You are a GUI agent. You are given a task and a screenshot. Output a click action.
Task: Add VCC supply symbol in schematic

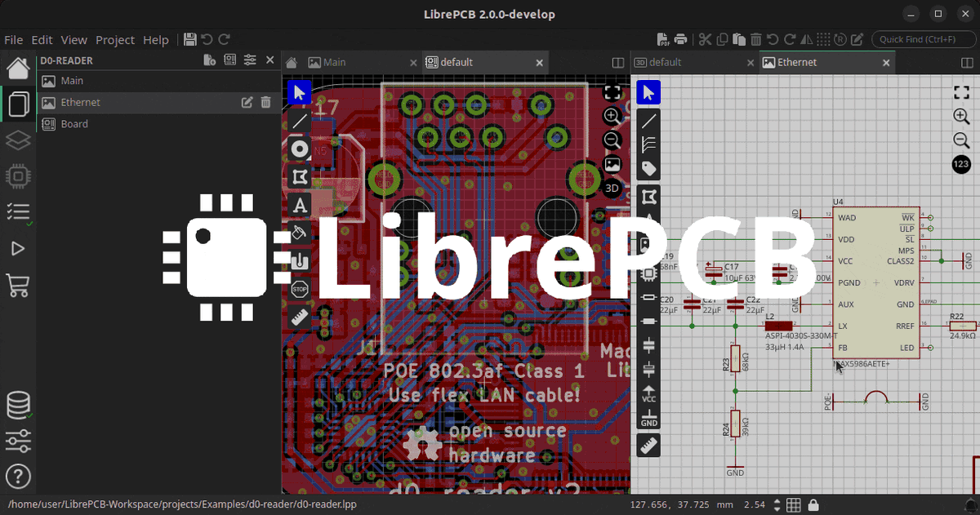click(649, 394)
